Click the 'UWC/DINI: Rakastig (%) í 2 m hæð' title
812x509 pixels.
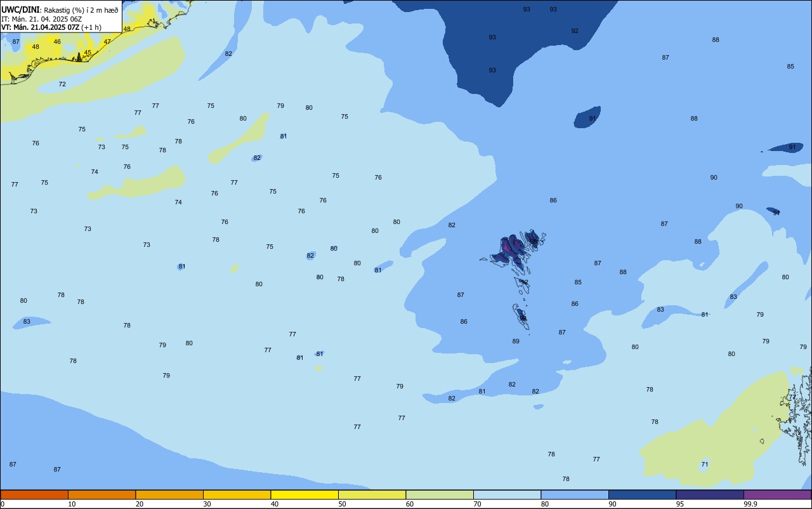(x=60, y=10)
